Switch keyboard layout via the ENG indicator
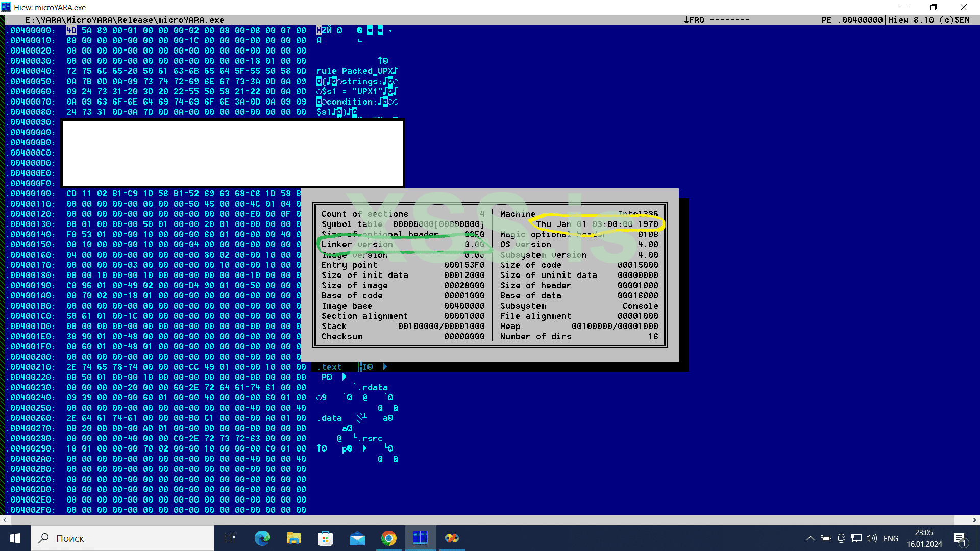Screen dimensions: 980x551 pyautogui.click(x=891, y=538)
